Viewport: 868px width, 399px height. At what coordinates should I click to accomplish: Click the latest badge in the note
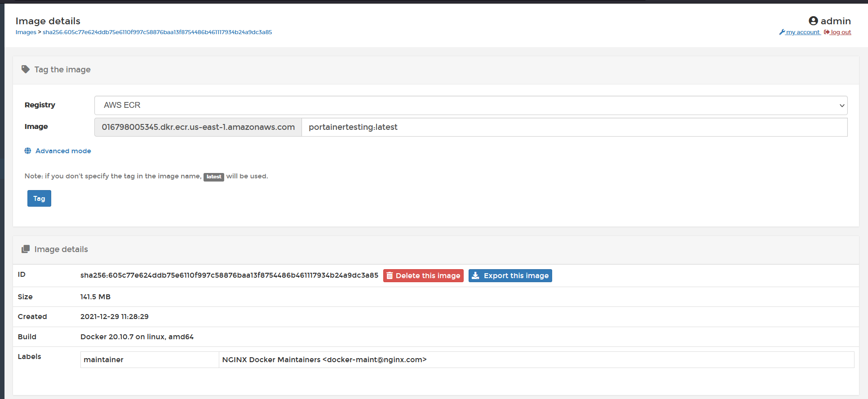coord(214,177)
